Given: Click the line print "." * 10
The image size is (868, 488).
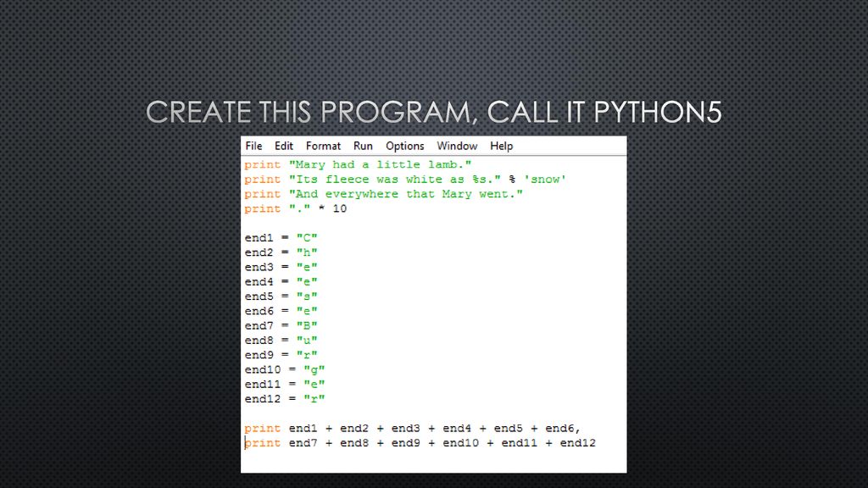Looking at the screenshot, I should coord(296,208).
